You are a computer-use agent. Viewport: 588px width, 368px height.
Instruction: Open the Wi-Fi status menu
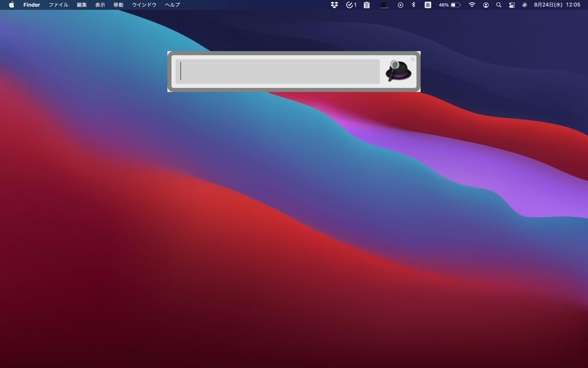coord(472,5)
